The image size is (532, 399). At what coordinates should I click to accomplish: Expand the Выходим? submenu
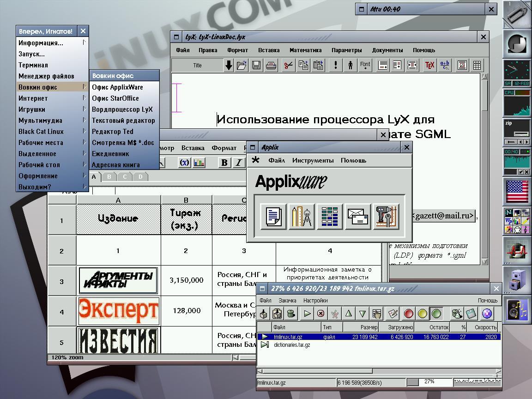tap(52, 187)
